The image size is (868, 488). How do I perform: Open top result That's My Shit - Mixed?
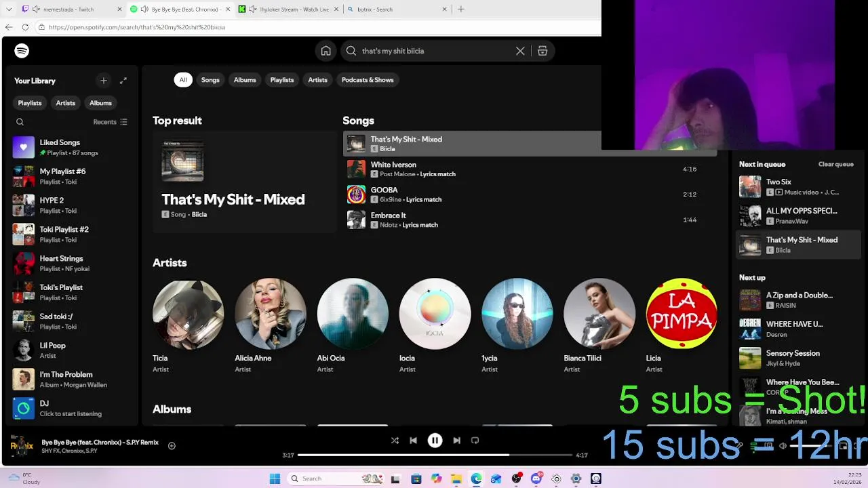pyautogui.click(x=244, y=182)
